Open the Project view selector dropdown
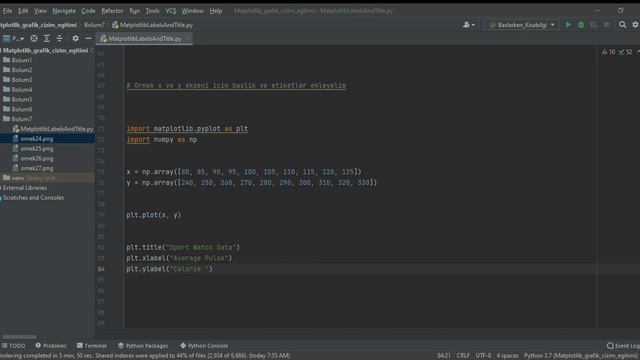The image size is (640, 360). point(13,38)
